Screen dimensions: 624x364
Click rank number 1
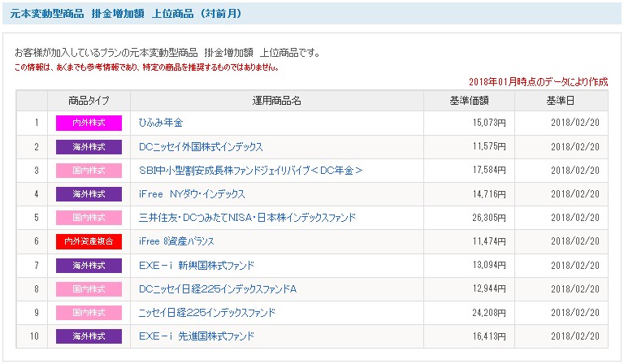37,123
